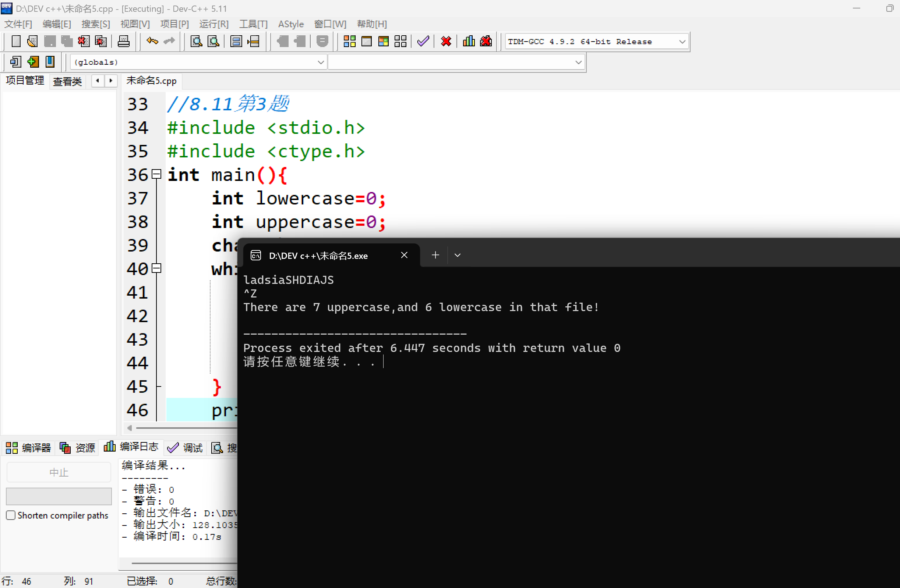Collapse the while loop fold at line 40

pyautogui.click(x=156, y=268)
